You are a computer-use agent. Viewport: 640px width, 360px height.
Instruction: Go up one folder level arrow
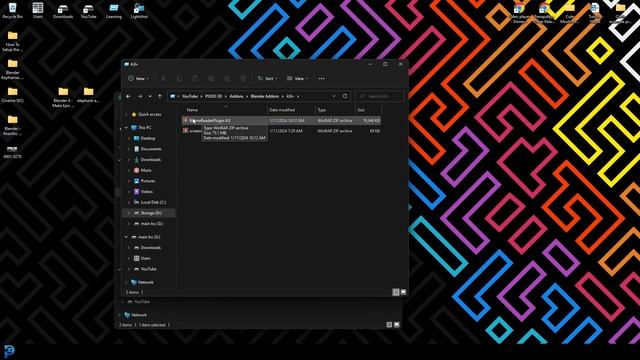click(x=160, y=96)
